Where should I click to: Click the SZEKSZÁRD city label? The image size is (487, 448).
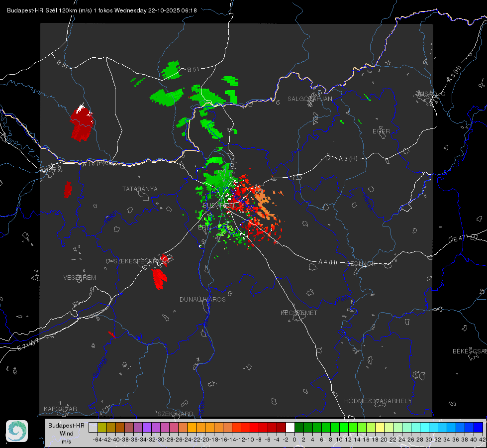point(176,414)
